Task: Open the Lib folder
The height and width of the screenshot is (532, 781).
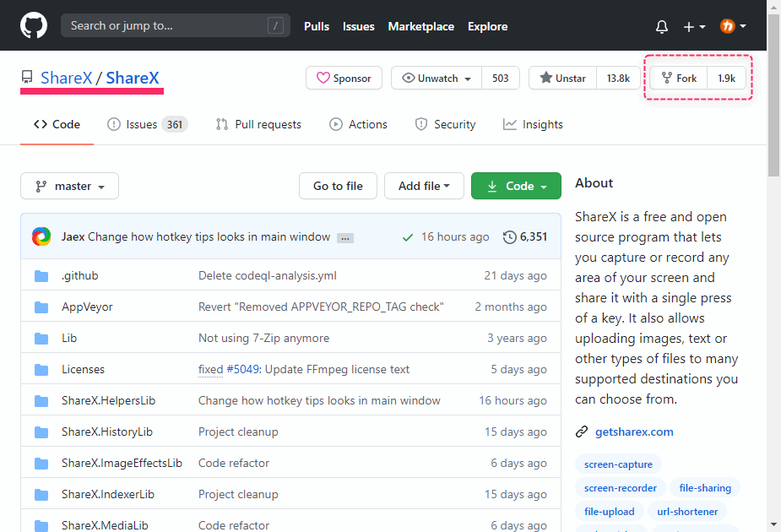Action: coord(69,338)
